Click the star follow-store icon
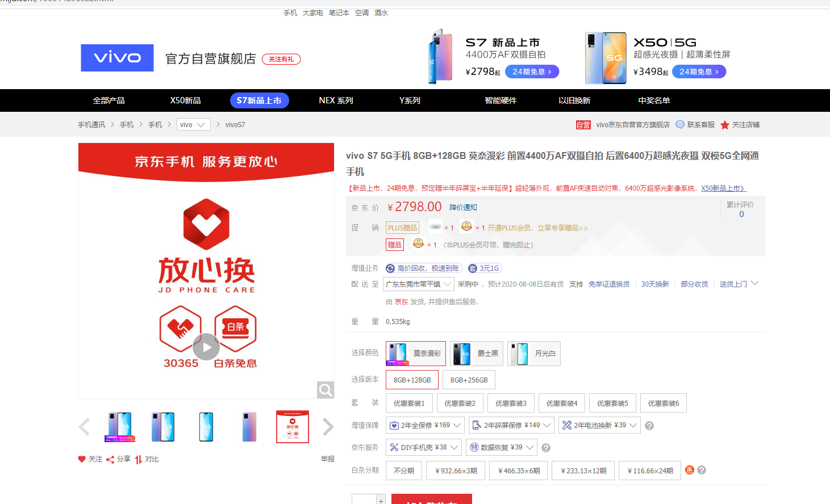Viewport: 830px width, 504px height. tap(725, 125)
